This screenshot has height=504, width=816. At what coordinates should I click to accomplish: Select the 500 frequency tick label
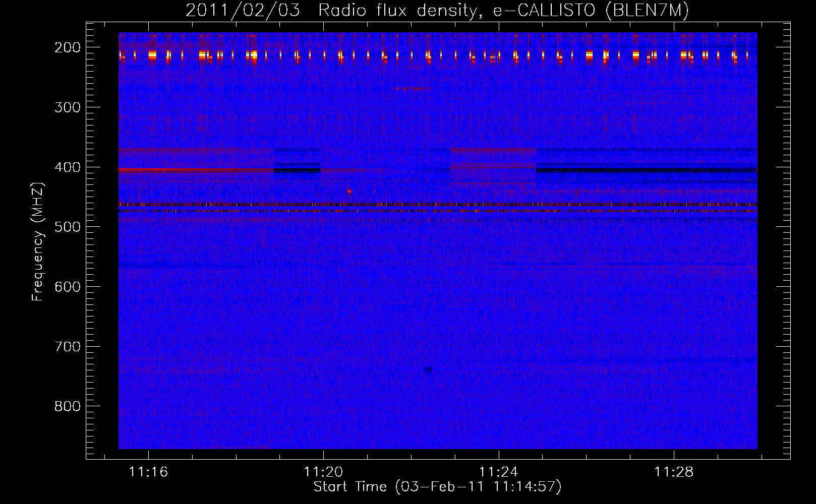click(x=67, y=227)
